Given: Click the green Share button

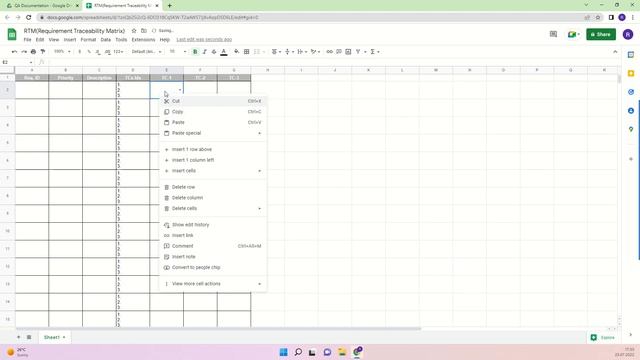Looking at the screenshot, I should (x=601, y=34).
